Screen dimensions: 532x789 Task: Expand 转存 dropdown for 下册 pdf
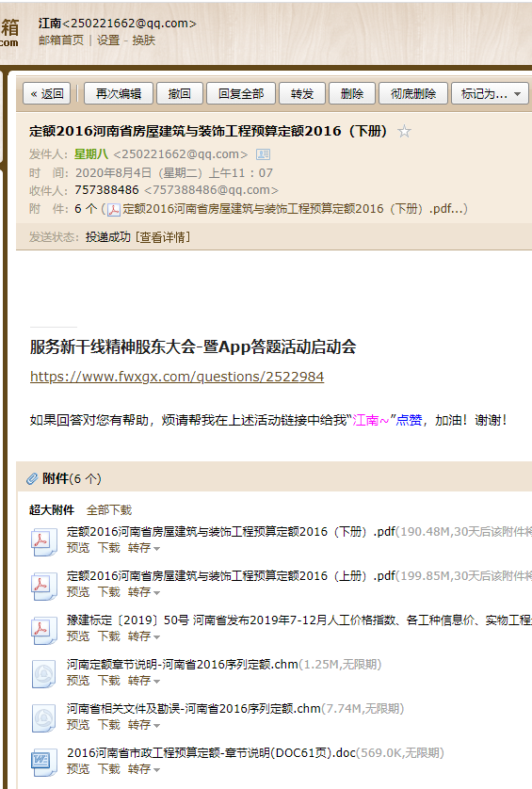144,547
